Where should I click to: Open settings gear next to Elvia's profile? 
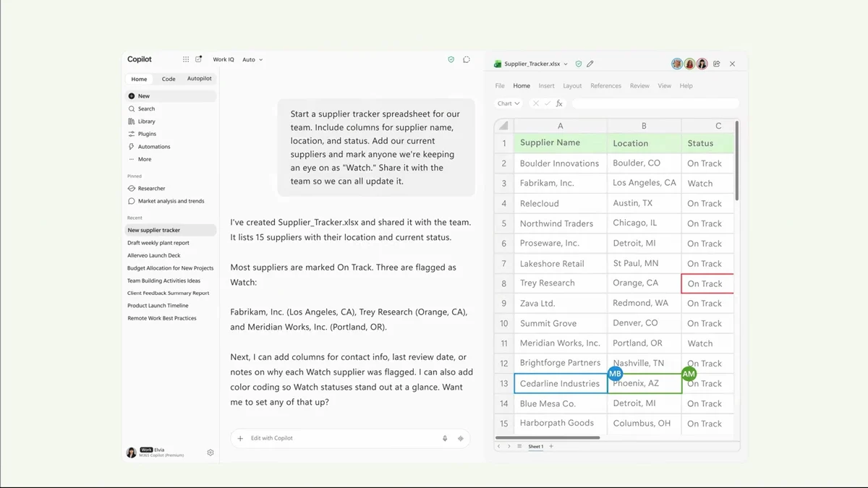click(210, 453)
